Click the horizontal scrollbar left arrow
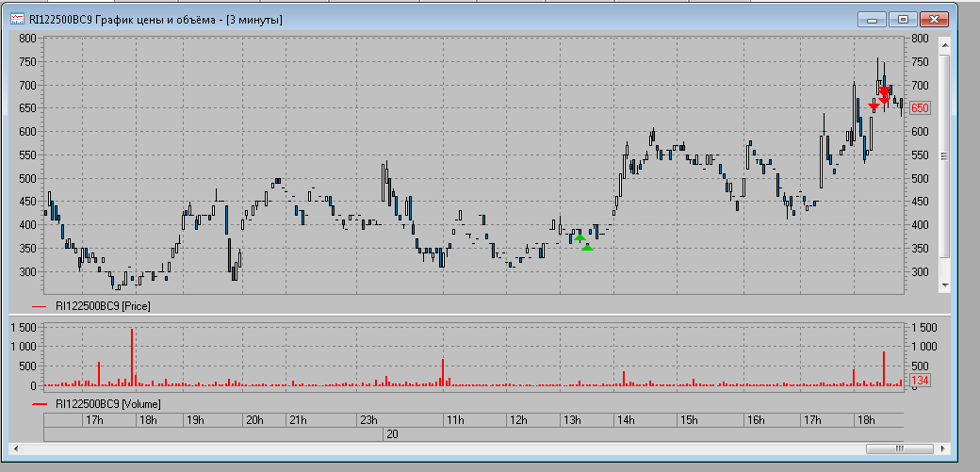This screenshot has height=472, width=980. click(15, 448)
